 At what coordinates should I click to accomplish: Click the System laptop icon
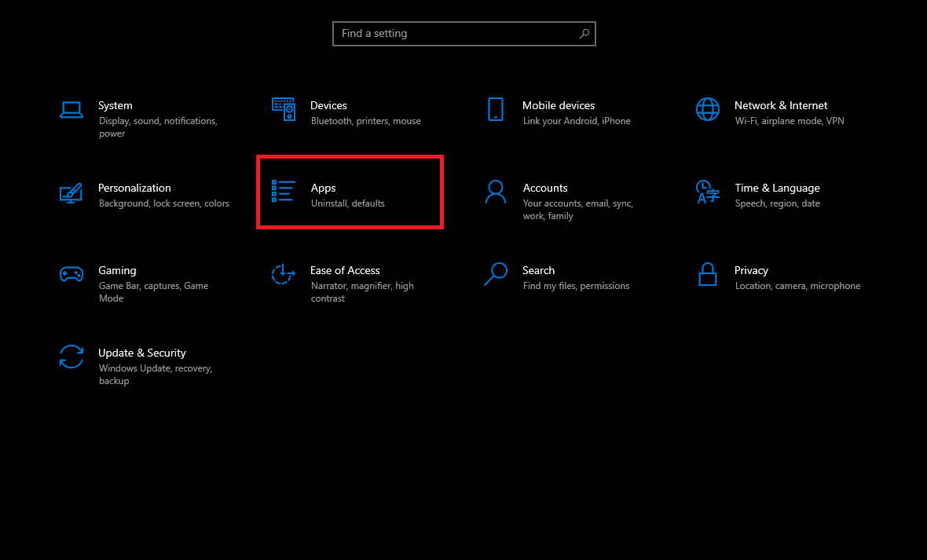pos(71,109)
